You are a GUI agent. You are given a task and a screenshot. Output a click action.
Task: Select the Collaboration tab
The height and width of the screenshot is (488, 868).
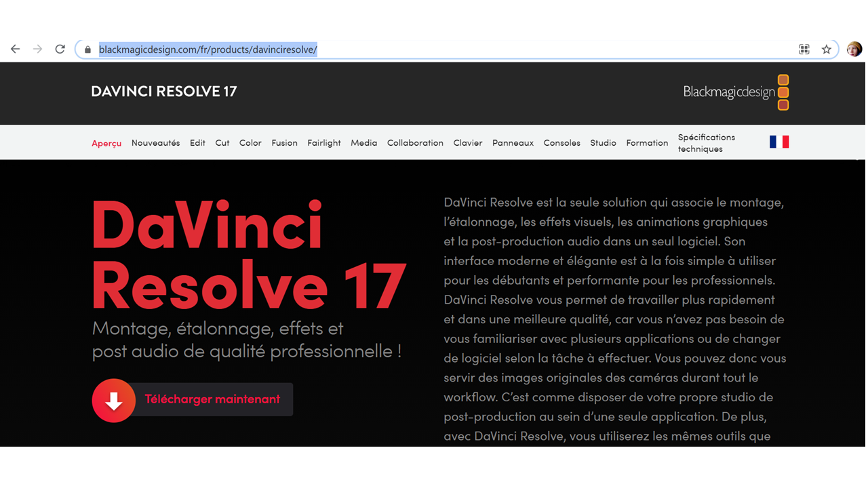[x=415, y=143]
